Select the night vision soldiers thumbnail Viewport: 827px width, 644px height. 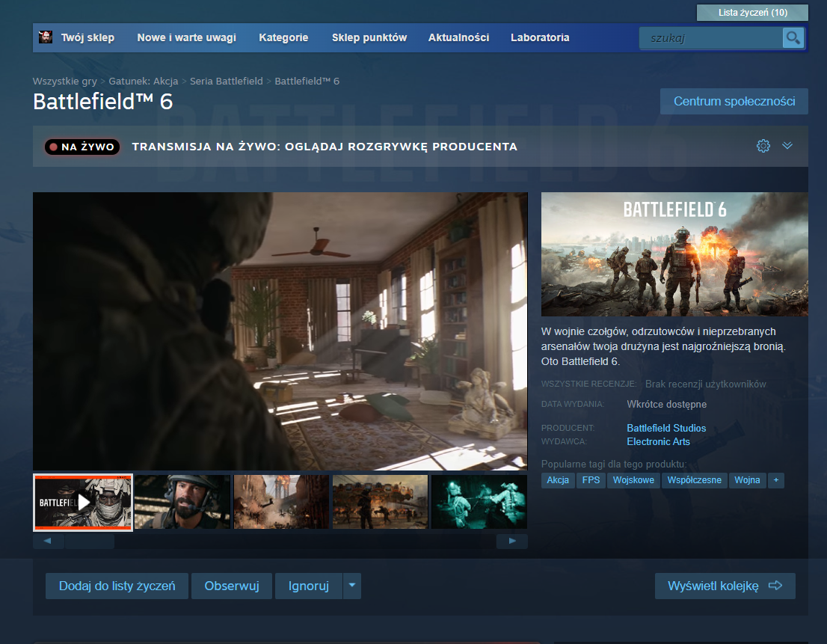[x=479, y=502]
